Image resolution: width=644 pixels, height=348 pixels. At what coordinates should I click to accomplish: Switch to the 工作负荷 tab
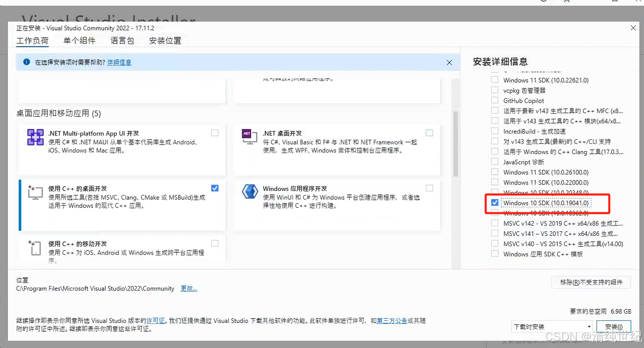click(33, 41)
